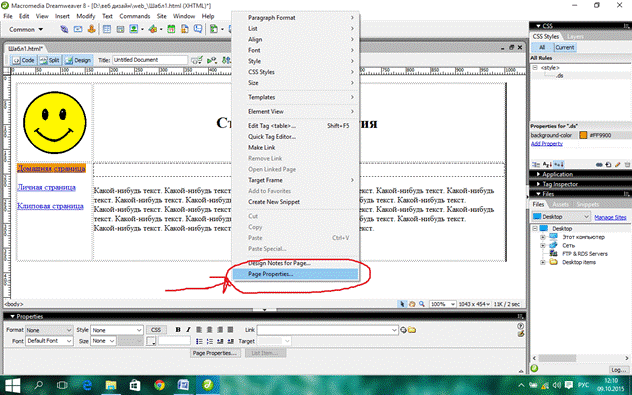Click the Date insert icon
This screenshot has width=632, height=395.
pos(171,29)
